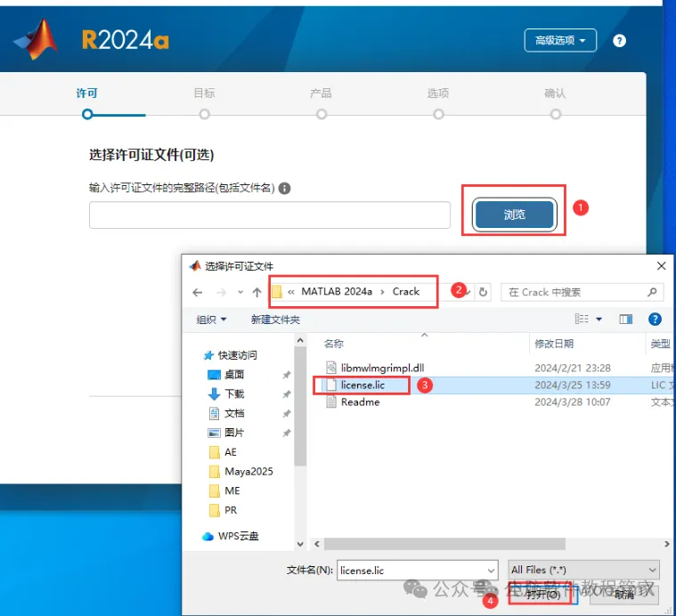Image resolution: width=676 pixels, height=616 pixels.
Task: Click navigation pane scroll down arrow
Action: [300, 544]
